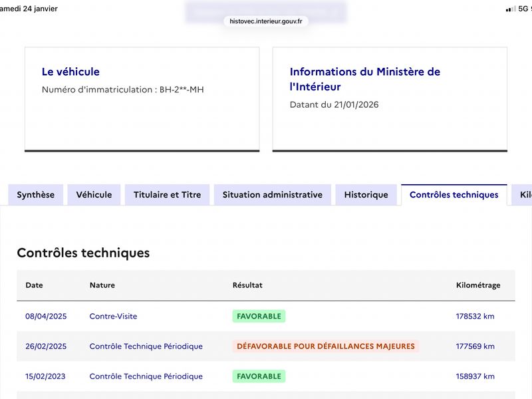The height and width of the screenshot is (399, 532).
Task: Select the date 15/02/2023
Action: [x=45, y=376]
